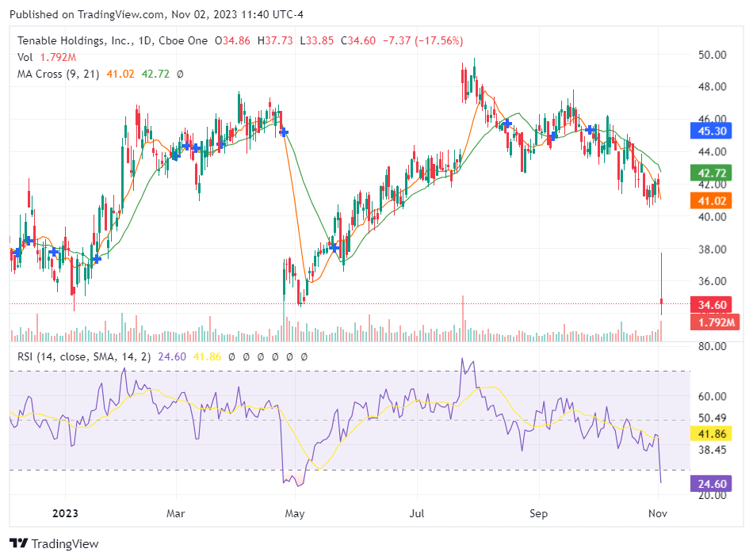This screenshot has height=560, width=753.
Task: Click the 'May' label on the time axis
Action: coord(295,513)
